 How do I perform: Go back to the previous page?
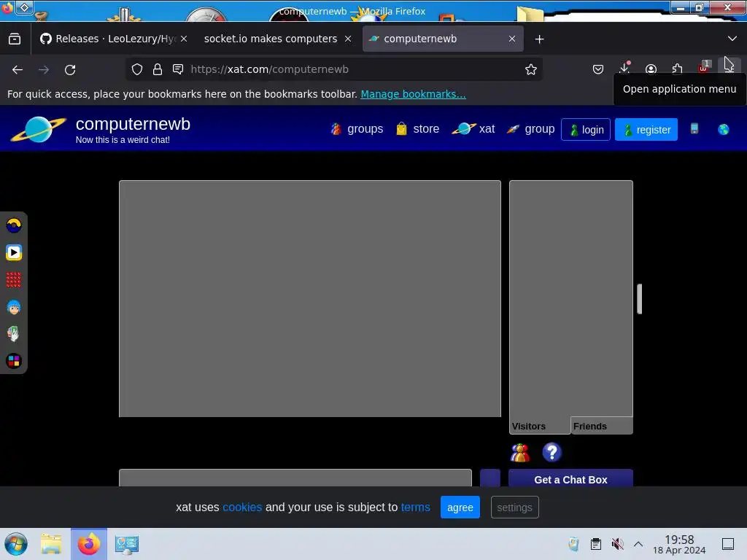click(18, 69)
